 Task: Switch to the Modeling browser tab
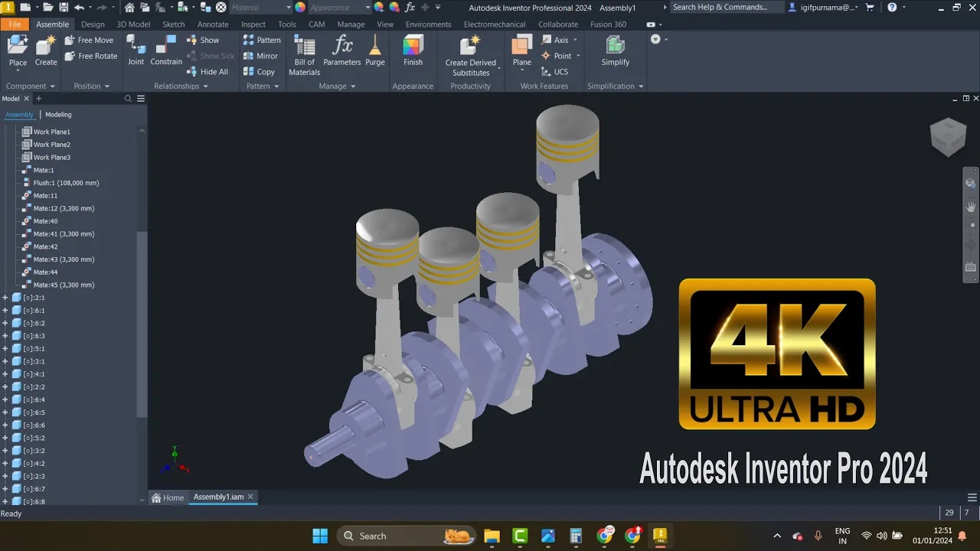click(58, 115)
